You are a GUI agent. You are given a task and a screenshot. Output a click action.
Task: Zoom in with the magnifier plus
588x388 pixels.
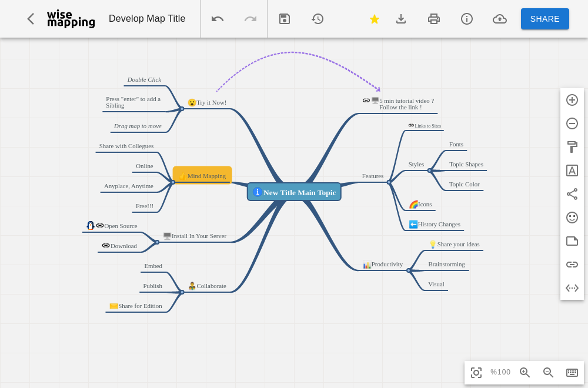(x=524, y=372)
